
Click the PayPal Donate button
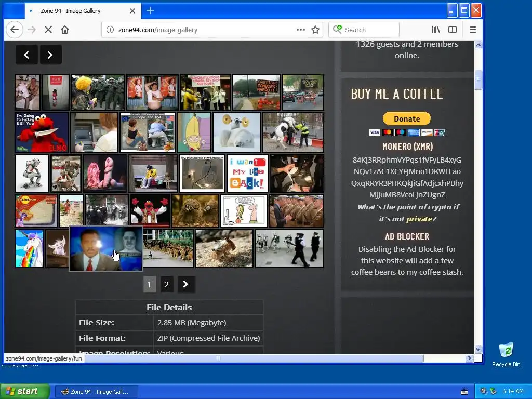coord(407,119)
